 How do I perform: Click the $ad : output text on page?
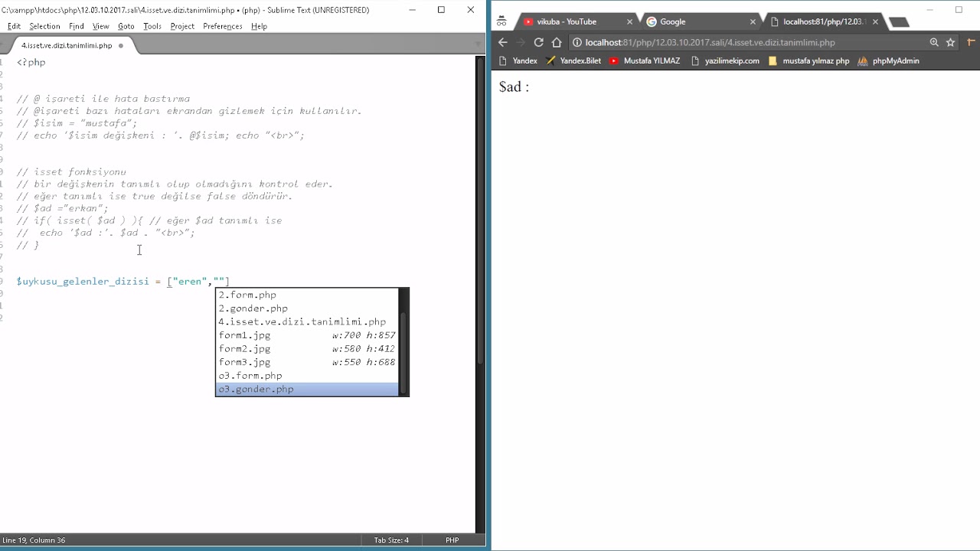pos(514,86)
